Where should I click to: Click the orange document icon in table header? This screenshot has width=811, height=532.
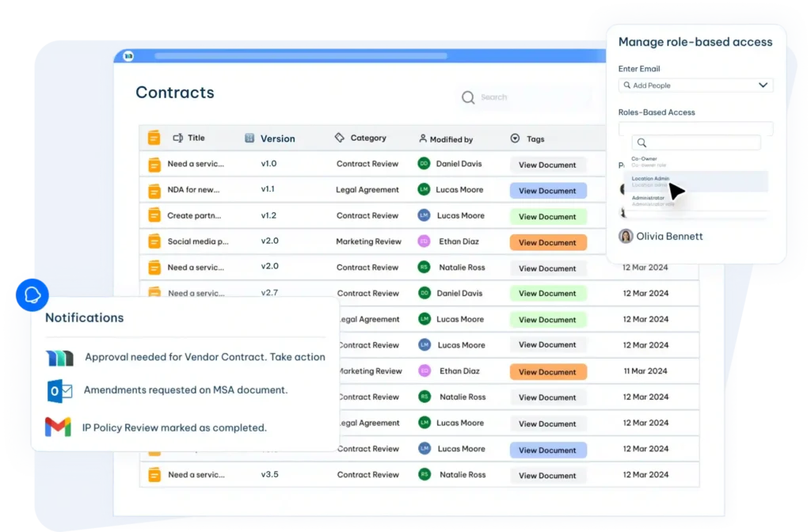pyautogui.click(x=154, y=138)
